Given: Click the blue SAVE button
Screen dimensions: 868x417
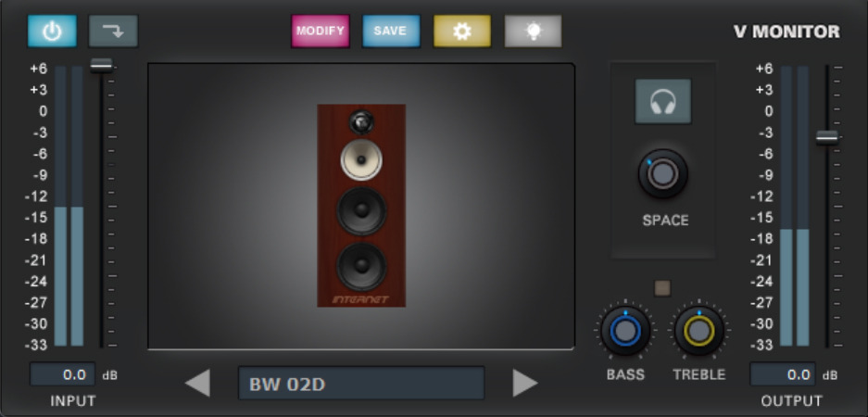Looking at the screenshot, I should (x=391, y=31).
